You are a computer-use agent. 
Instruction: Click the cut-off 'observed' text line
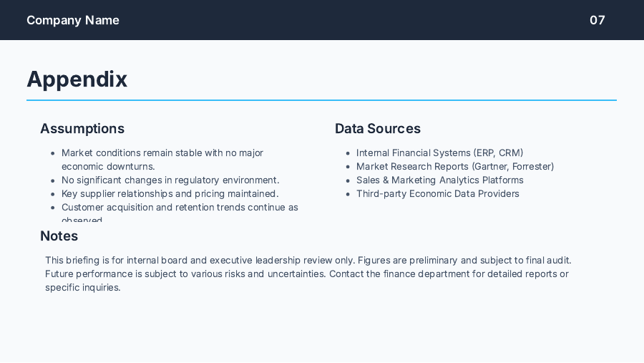point(82,220)
